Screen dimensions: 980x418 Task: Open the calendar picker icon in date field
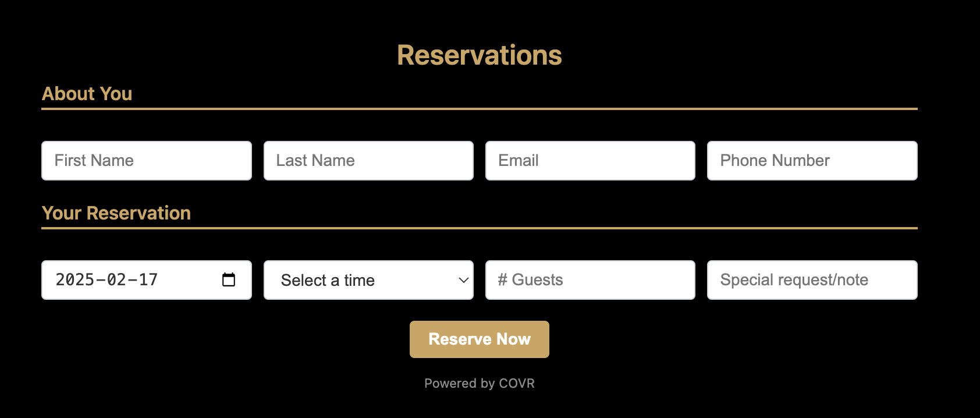pos(229,279)
